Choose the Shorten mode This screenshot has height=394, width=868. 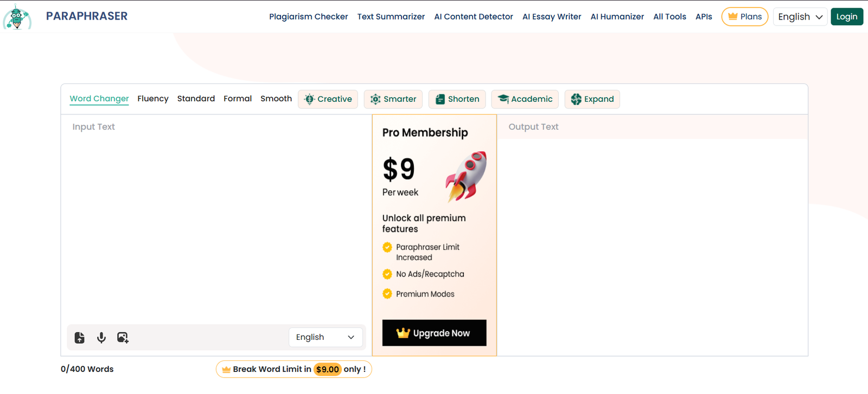coord(457,99)
